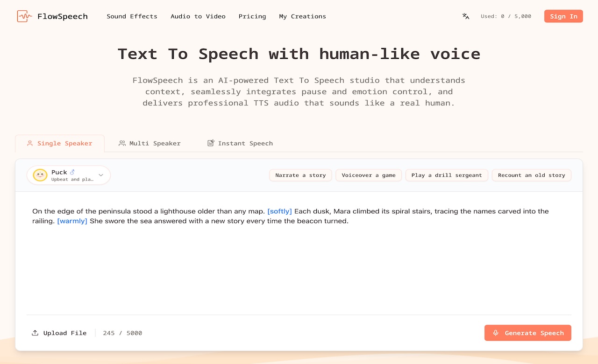Choose the Narrate a story preset
Screen dimensions: 598x364
click(x=300, y=175)
